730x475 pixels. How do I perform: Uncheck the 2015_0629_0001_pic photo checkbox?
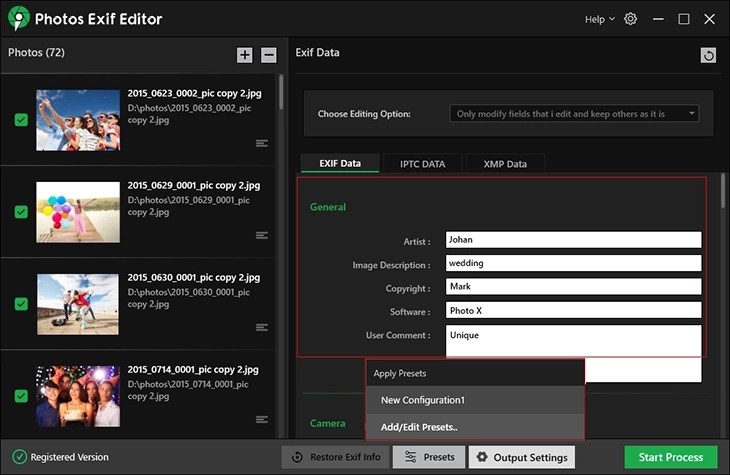click(21, 212)
